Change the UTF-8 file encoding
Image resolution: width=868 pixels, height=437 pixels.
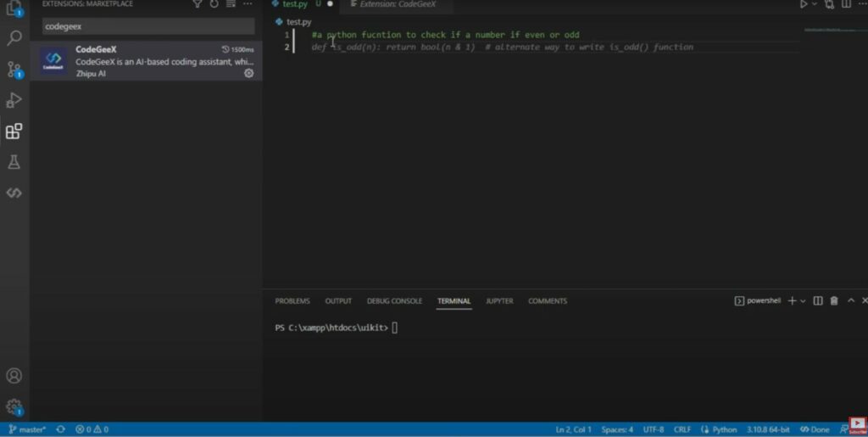coord(654,429)
